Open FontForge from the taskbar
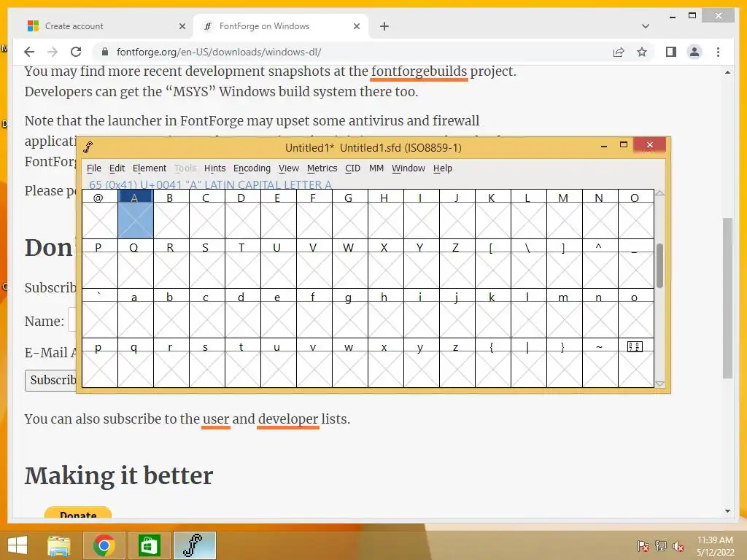 coord(195,545)
